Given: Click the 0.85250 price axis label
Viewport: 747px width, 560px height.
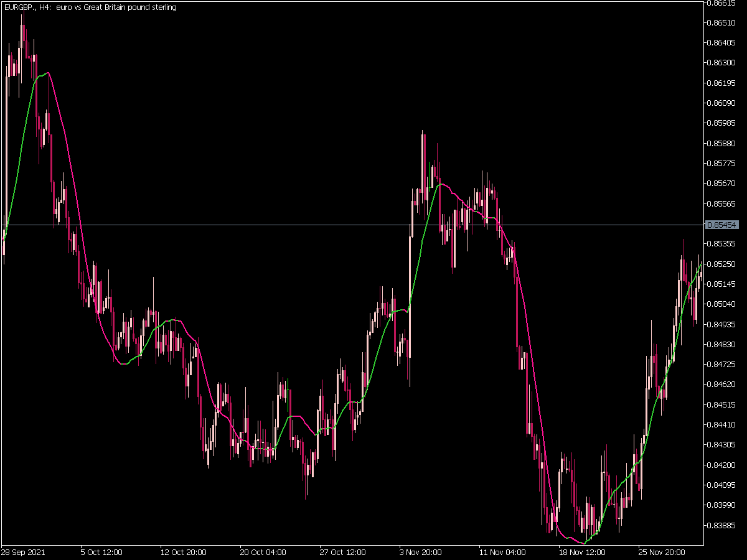Looking at the screenshot, I should click(x=721, y=264).
